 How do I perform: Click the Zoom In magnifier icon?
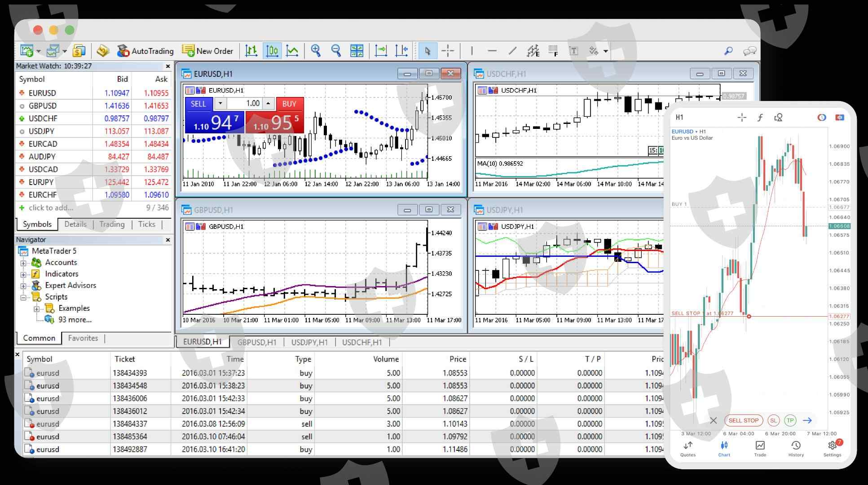[x=316, y=51]
